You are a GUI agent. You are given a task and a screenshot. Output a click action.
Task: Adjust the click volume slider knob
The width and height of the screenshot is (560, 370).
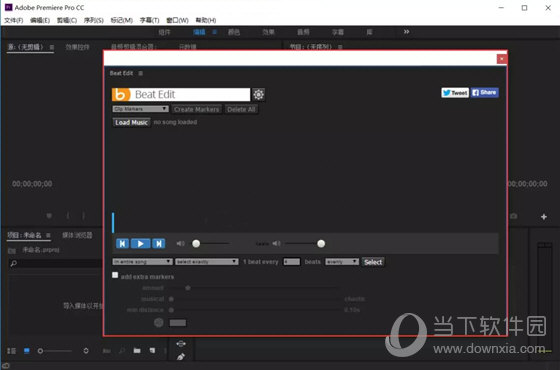coord(321,244)
